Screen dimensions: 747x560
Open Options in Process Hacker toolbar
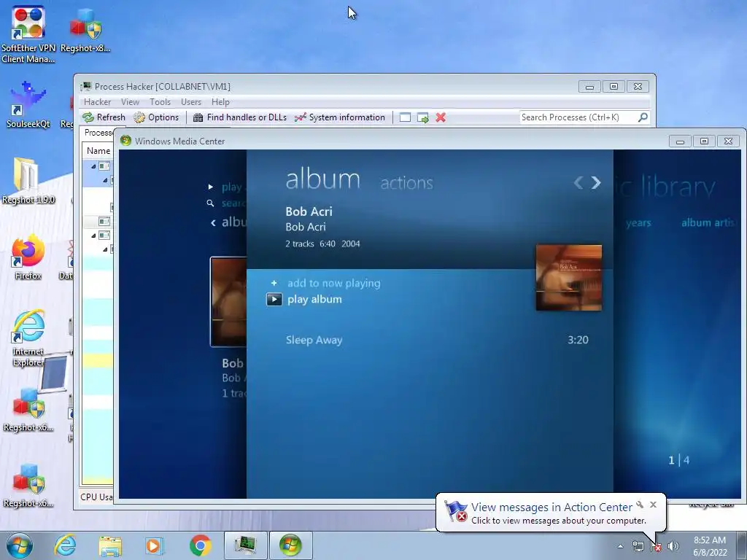(x=156, y=117)
